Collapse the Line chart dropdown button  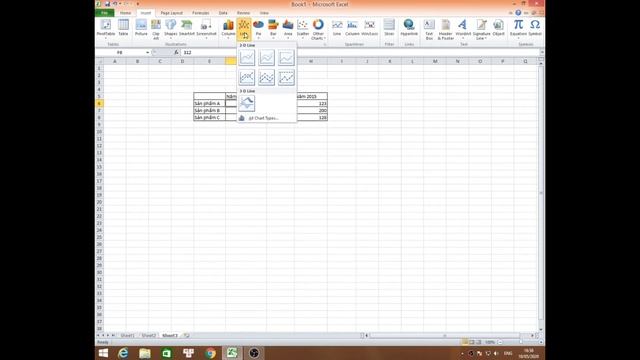[x=244, y=29]
